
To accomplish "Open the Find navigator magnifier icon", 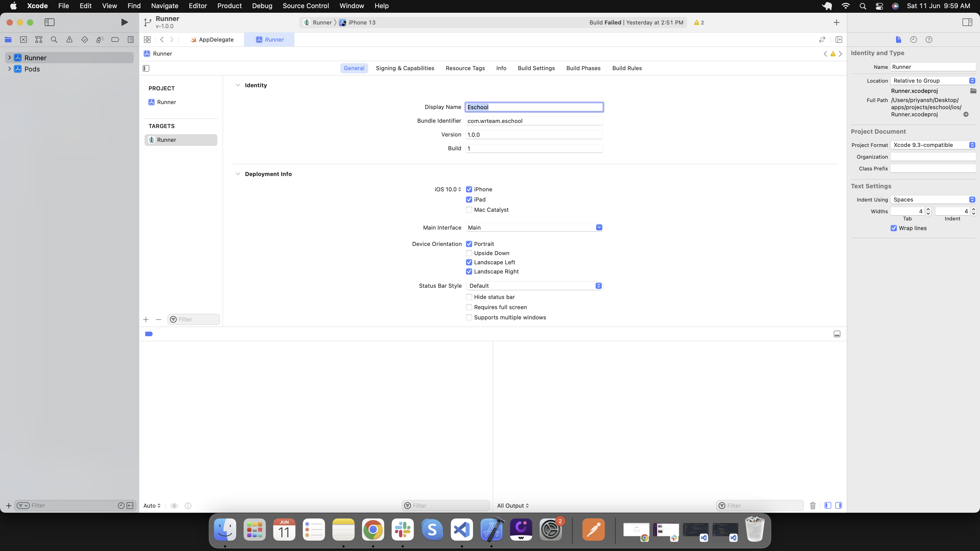I will click(x=54, y=40).
